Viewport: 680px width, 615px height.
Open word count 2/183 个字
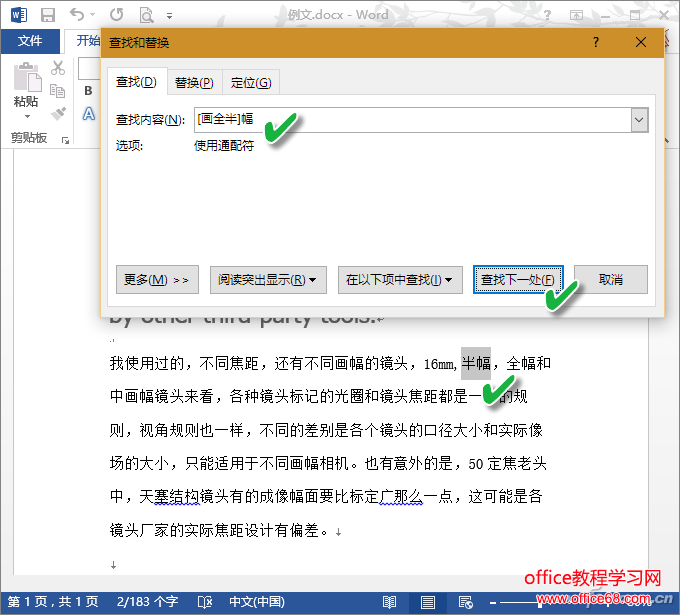pos(147,602)
